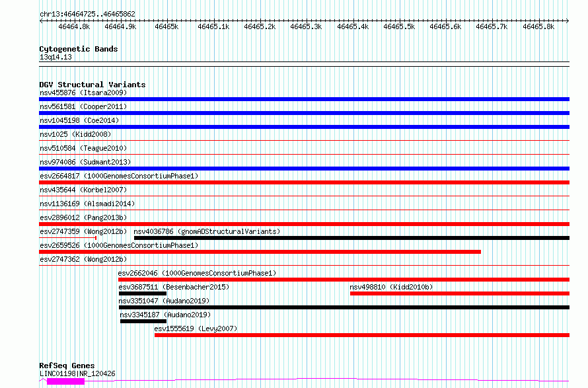This screenshot has height=388, width=588.
Task: Click the esv2664817 1000GenomesConsortiumPhase1 label
Action: [x=119, y=176]
